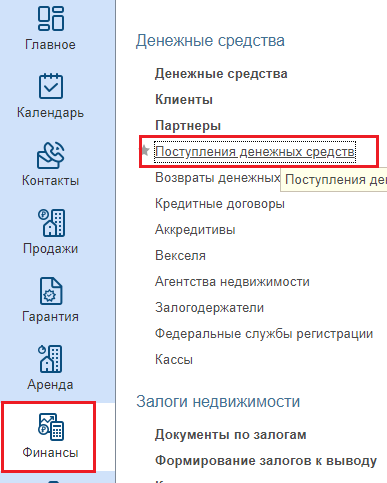Open Агентства недвижимости list
Screen dimensions: 387x483
[232, 282]
